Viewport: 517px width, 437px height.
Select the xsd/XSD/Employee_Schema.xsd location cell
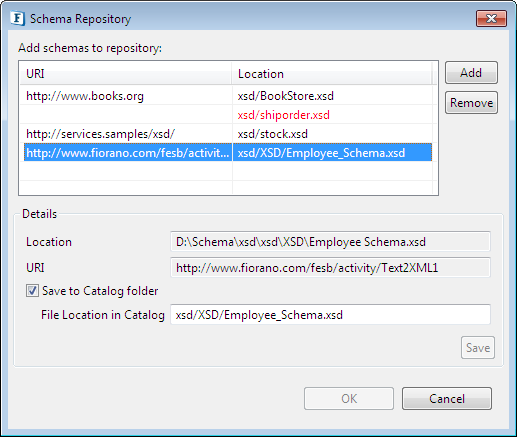[x=332, y=153]
